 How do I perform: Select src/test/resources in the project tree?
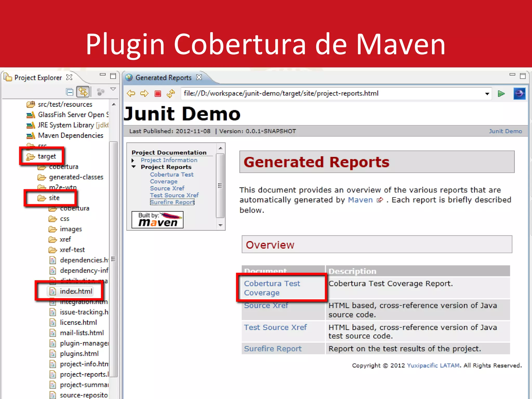59,104
